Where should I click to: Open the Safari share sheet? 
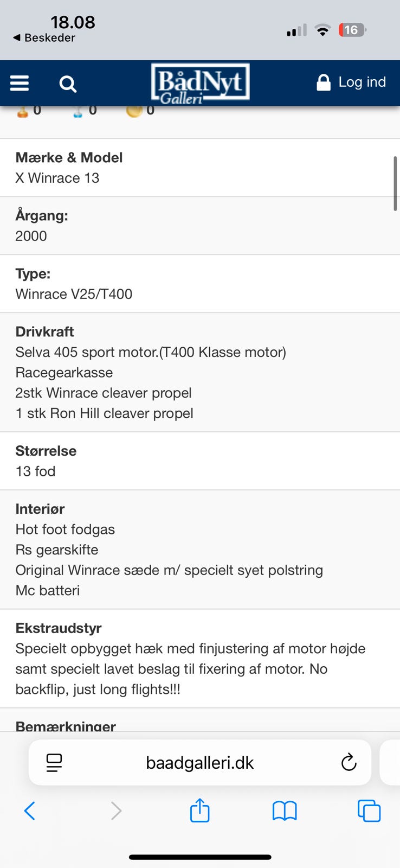coord(200,810)
